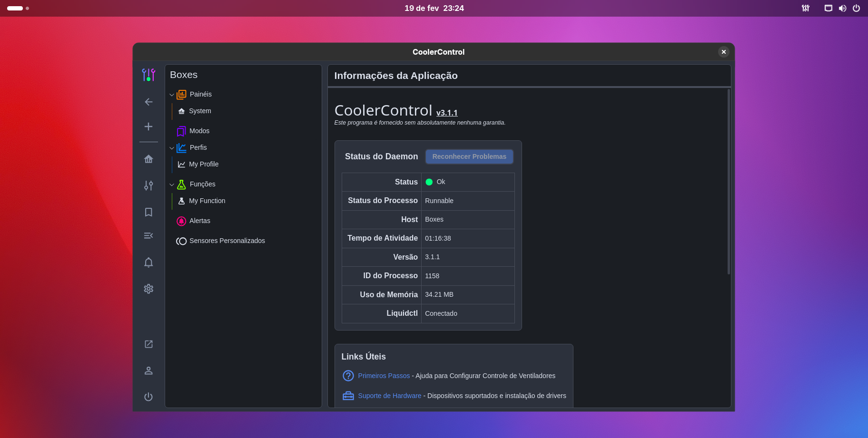The width and height of the screenshot is (868, 438).
Task: Click the plus add icon in sidebar
Action: [x=148, y=127]
